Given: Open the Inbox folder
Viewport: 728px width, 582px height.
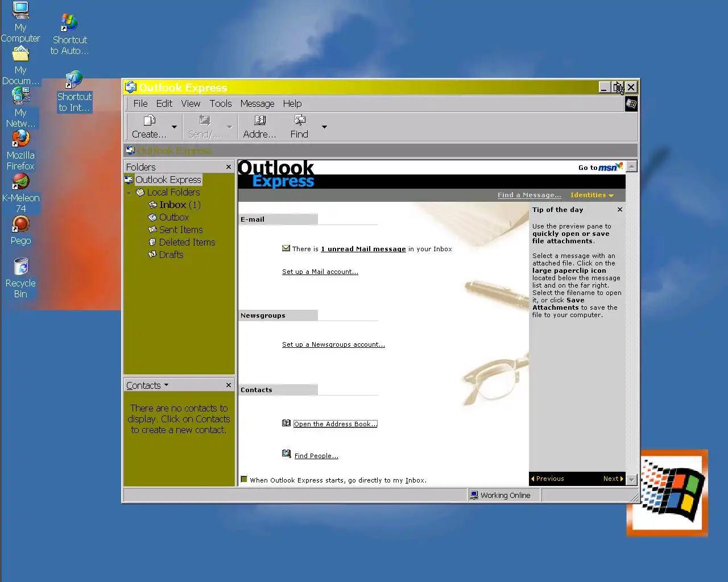Looking at the screenshot, I should 180,205.
